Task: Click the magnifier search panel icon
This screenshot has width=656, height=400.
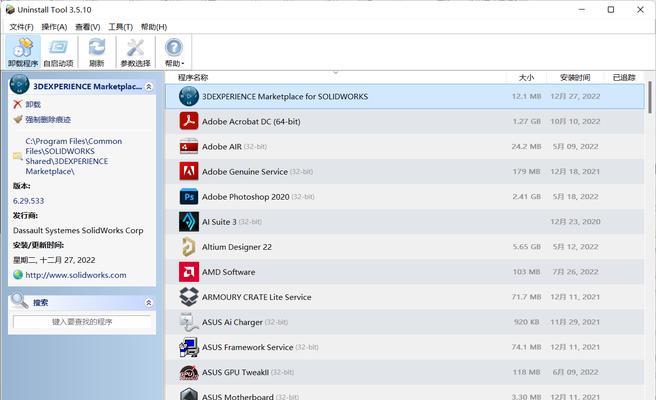Action: (19, 301)
